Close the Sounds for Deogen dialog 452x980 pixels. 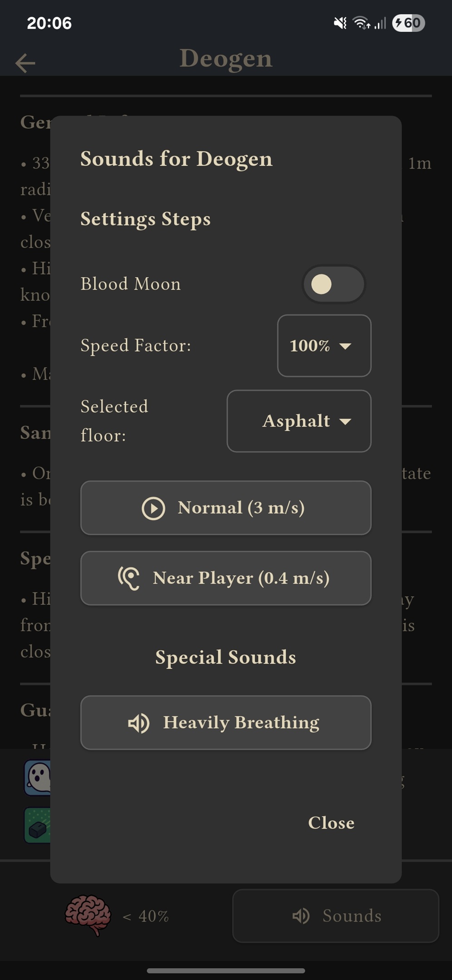[331, 823]
